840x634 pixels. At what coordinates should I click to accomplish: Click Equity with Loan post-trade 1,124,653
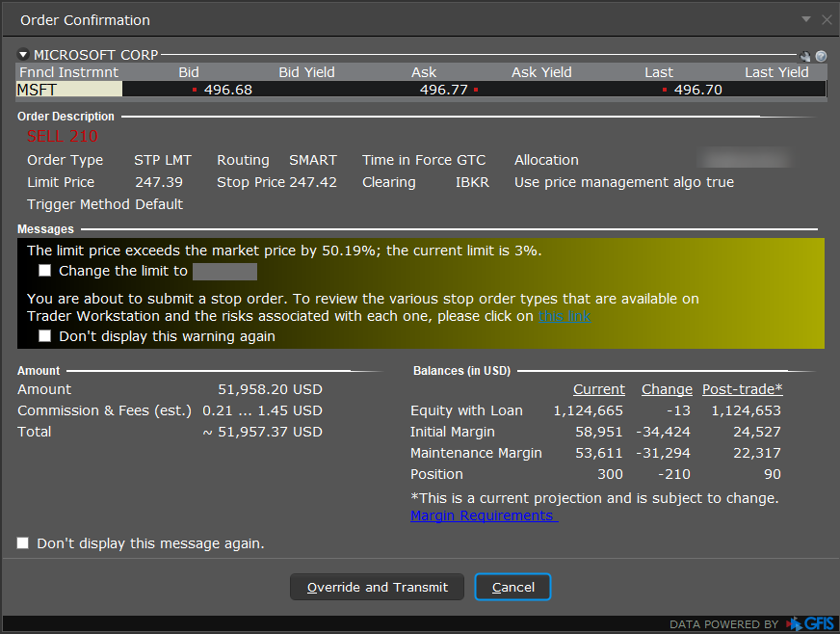(746, 410)
